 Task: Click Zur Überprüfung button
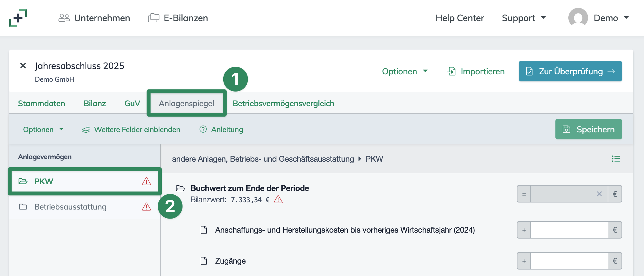pyautogui.click(x=570, y=71)
